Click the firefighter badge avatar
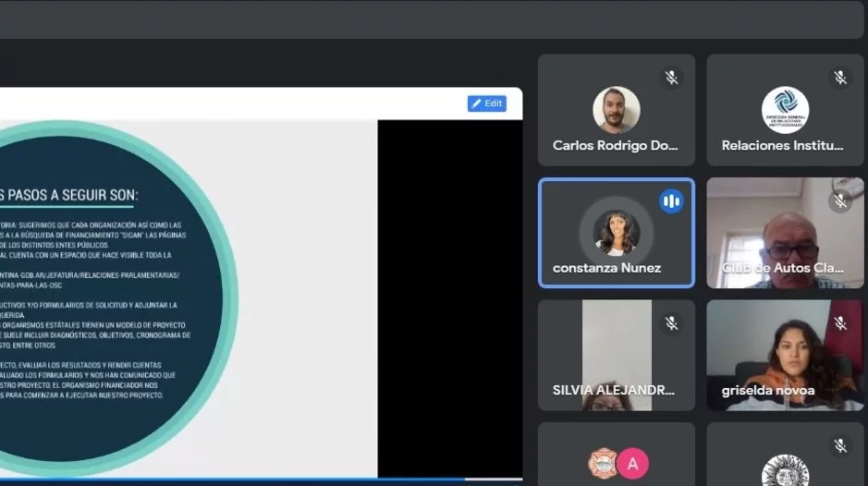The image size is (868, 486). (x=603, y=464)
